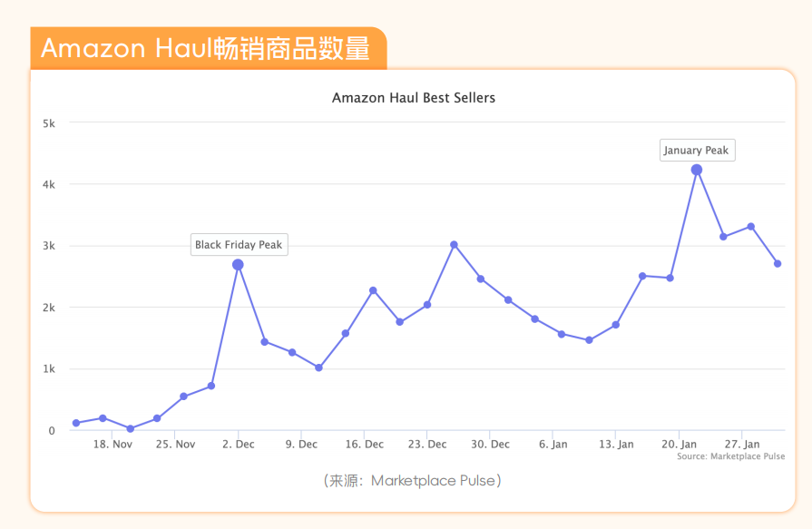The height and width of the screenshot is (529, 812).
Task: Click the 18. Nov x-axis label
Action: (113, 444)
